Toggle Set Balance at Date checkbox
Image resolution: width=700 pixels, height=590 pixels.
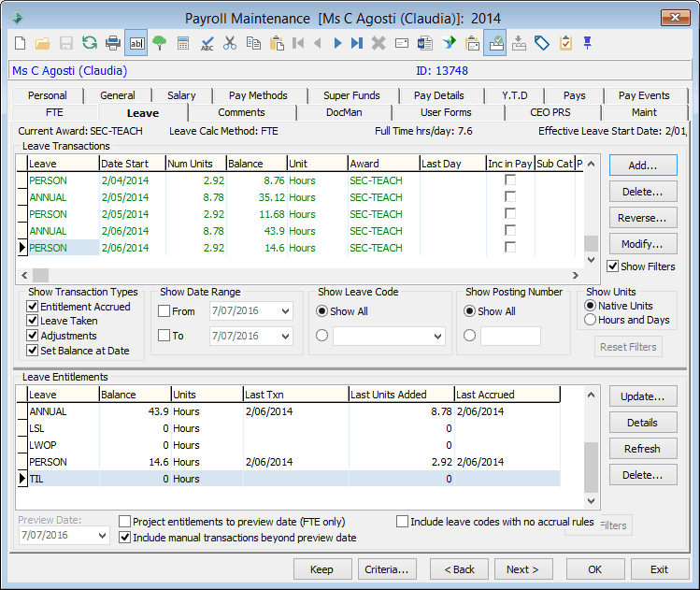[32, 351]
